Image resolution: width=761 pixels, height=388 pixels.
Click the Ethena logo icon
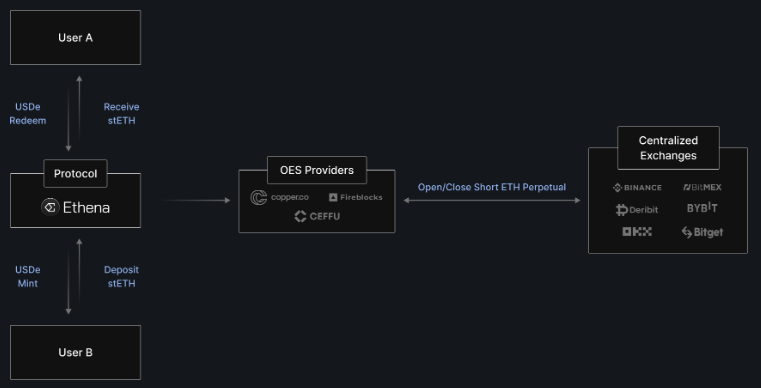click(50, 207)
